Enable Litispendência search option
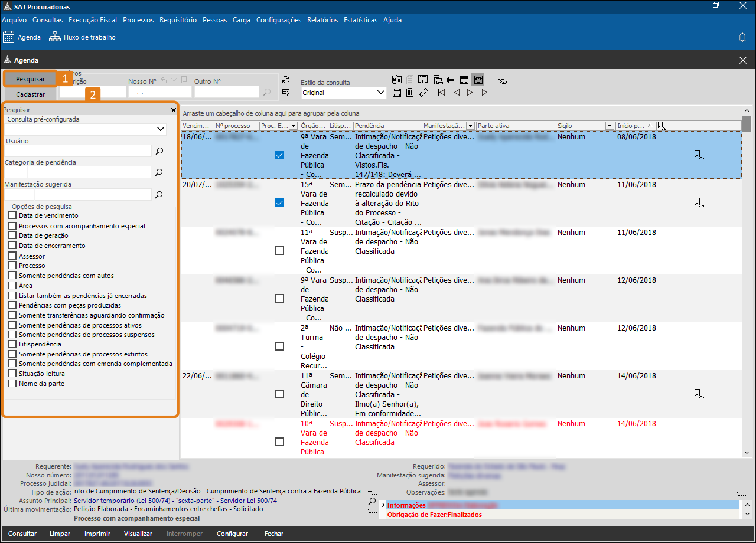This screenshot has width=756, height=543. [12, 344]
